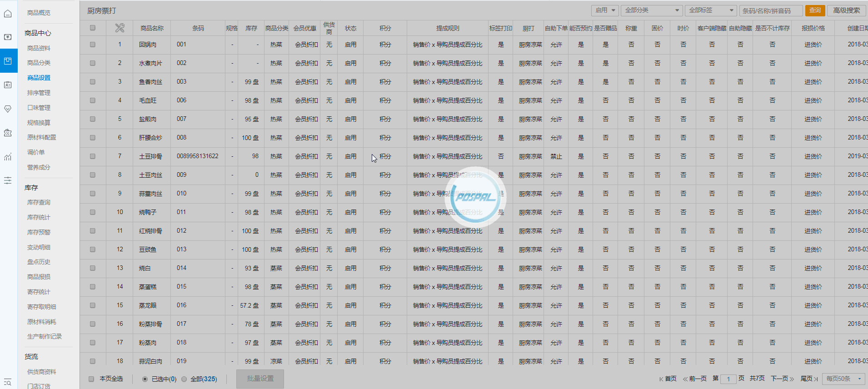Open the settings sliders sidebar icon

[8, 180]
